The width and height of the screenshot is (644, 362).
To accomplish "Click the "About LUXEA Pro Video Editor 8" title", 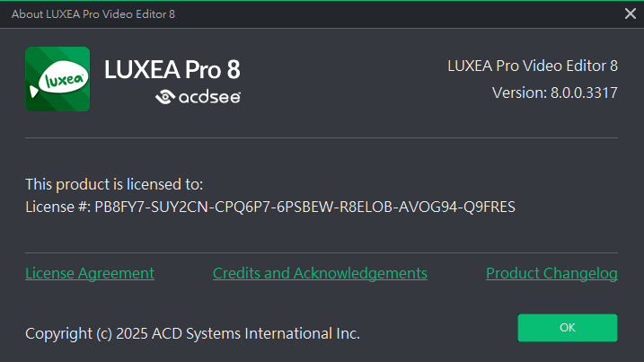I will (93, 14).
